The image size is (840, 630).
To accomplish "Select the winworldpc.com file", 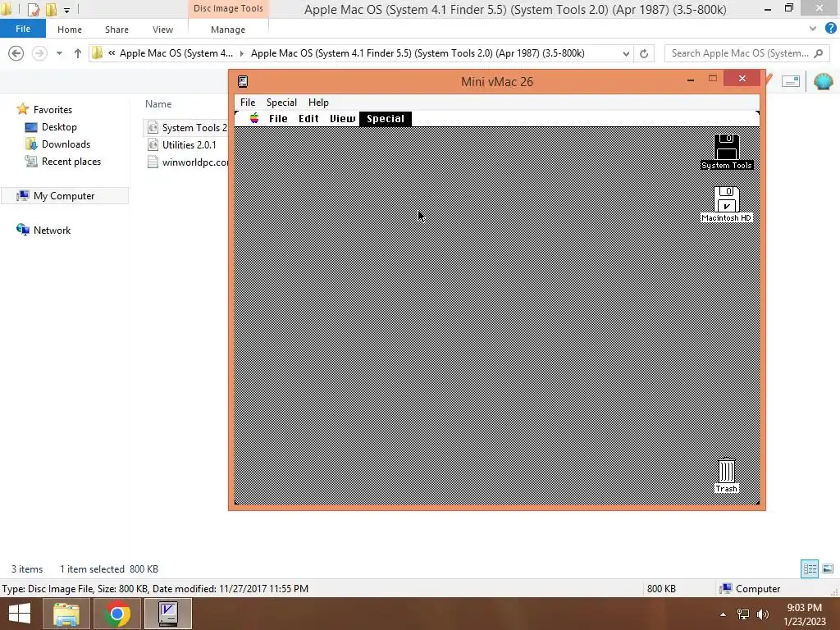I will click(188, 162).
